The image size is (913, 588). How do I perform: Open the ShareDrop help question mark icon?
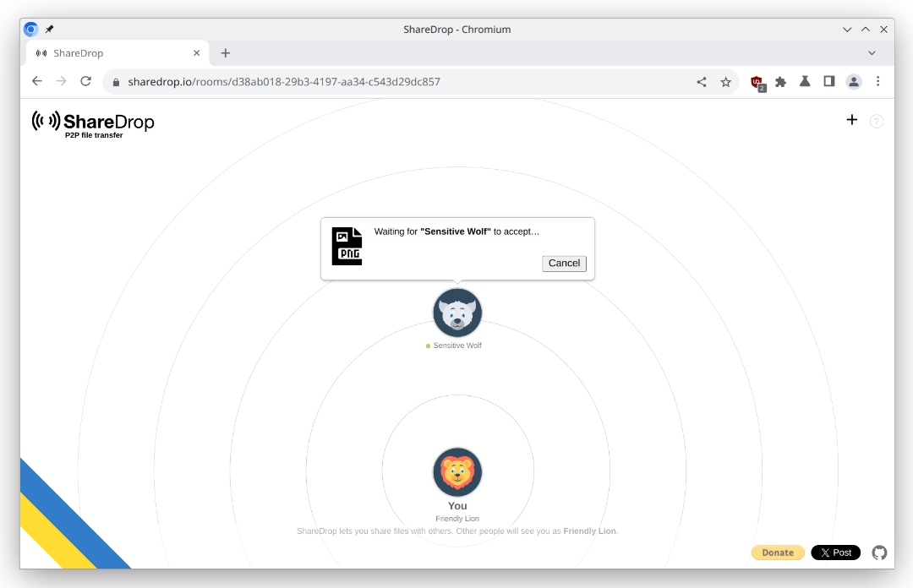[877, 121]
